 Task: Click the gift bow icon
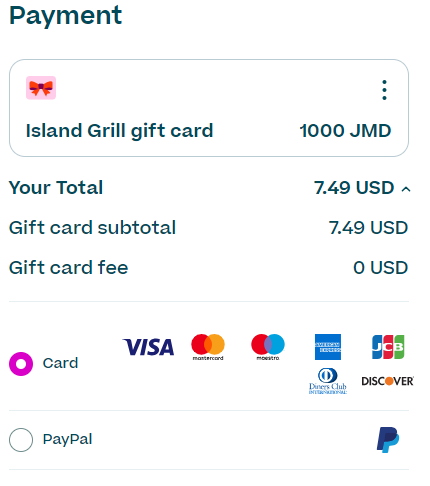point(41,88)
